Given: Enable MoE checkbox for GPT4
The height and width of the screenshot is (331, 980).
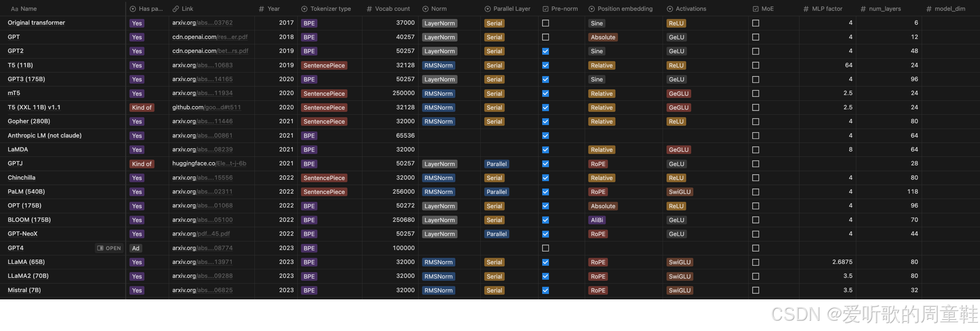Looking at the screenshot, I should pos(755,248).
